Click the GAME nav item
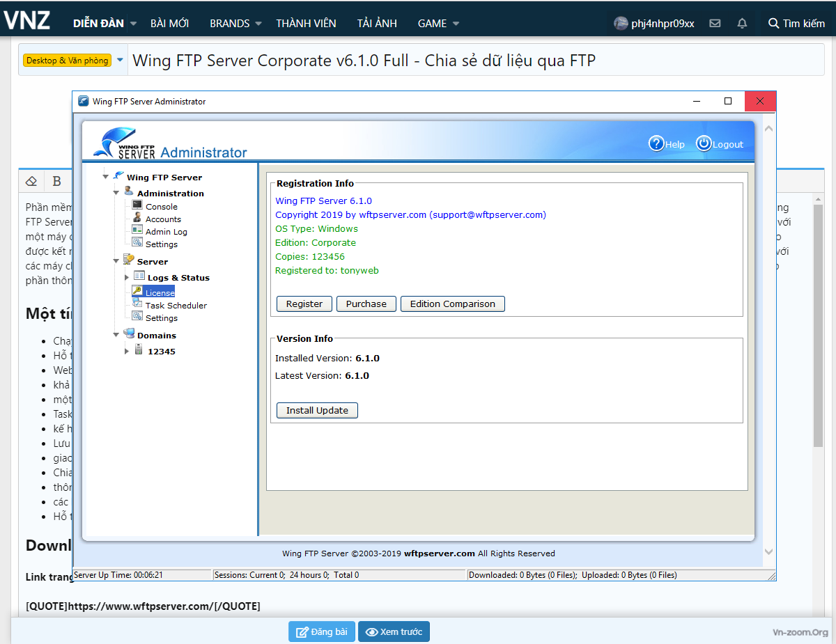Viewport: 836px width, 644px height. pos(433,23)
